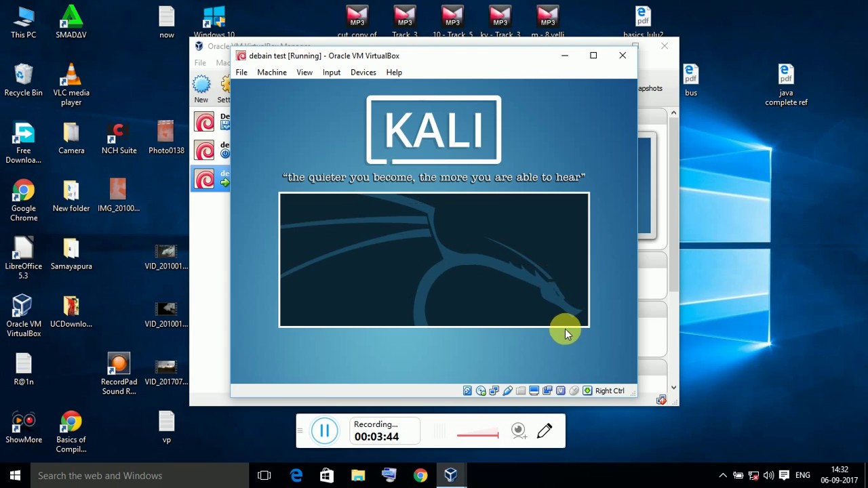Select SMADAV desktop icon
868x488 pixels.
click(71, 22)
